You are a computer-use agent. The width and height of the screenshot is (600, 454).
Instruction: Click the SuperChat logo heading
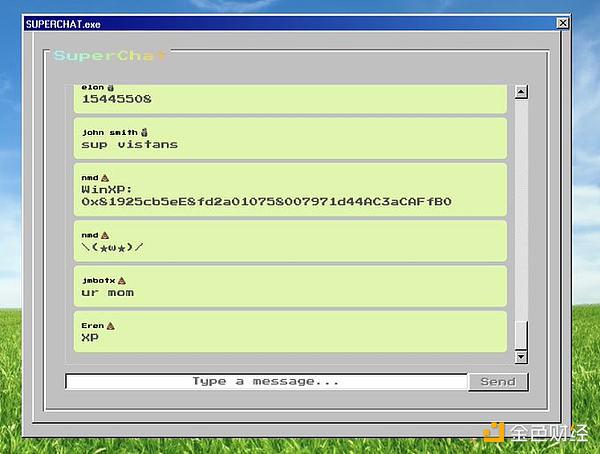coord(109,55)
